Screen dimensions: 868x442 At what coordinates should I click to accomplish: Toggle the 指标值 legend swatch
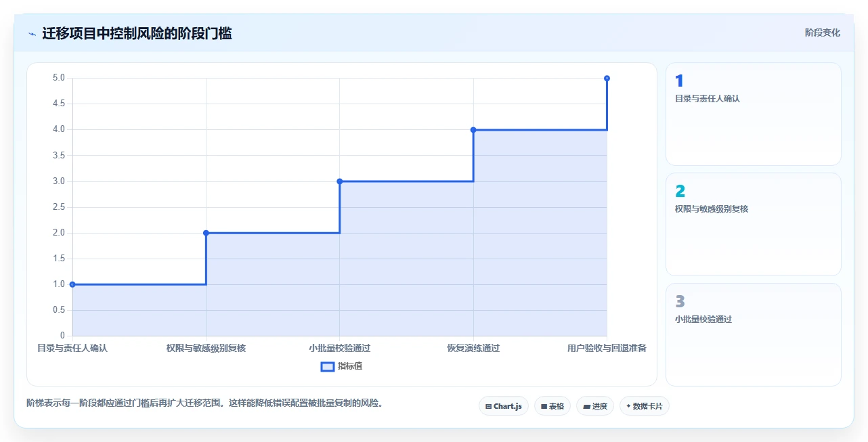click(327, 366)
